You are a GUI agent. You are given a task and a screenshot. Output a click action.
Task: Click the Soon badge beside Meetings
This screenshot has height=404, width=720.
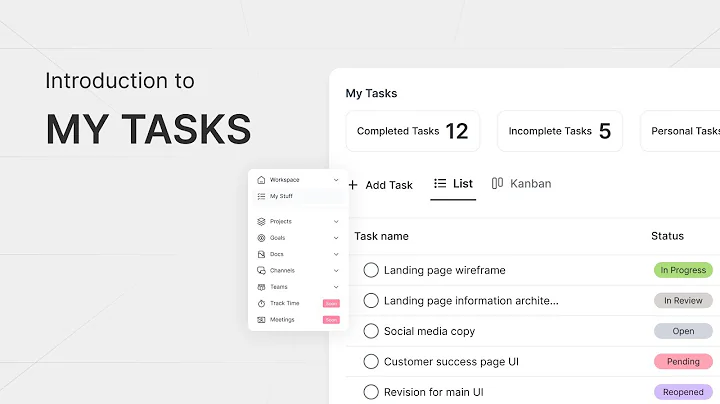coord(331,320)
